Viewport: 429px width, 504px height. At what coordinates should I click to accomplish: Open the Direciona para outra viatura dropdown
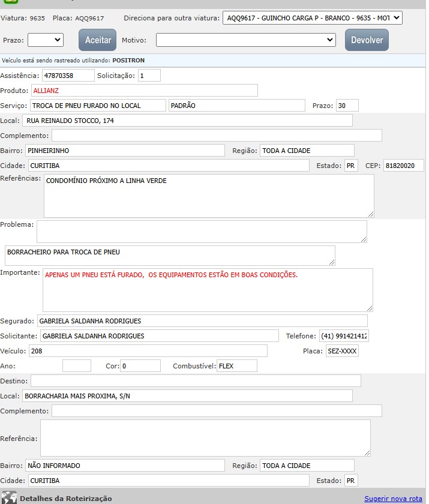(312, 18)
